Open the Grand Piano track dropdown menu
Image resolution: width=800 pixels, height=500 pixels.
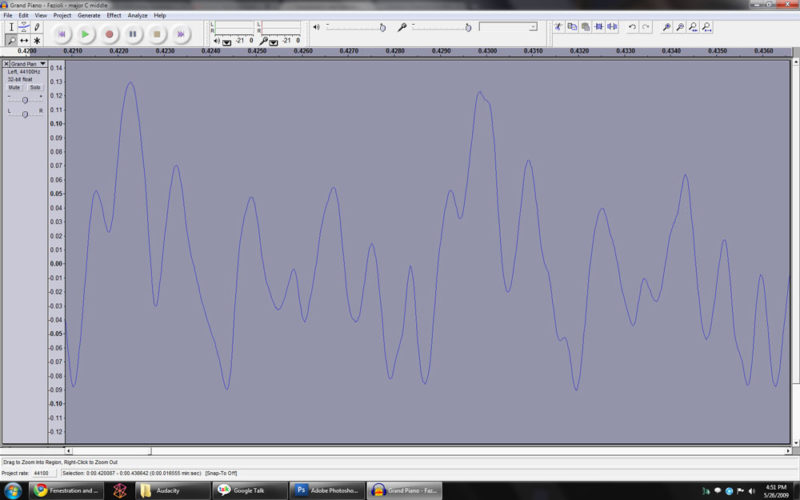pos(43,63)
